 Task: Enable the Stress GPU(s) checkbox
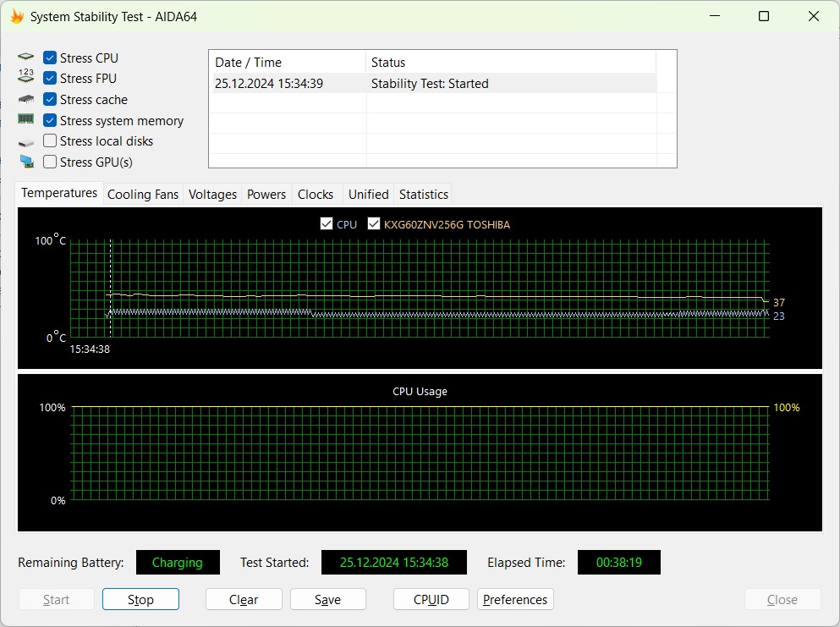(x=50, y=162)
